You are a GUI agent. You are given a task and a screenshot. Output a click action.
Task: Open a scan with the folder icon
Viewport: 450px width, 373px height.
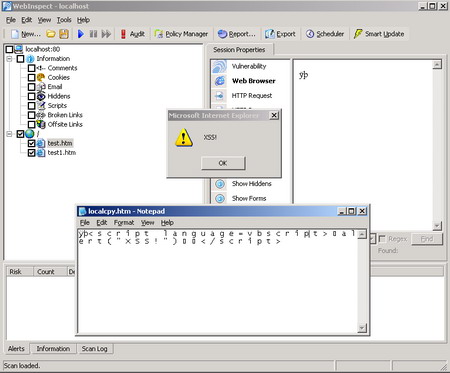[51, 34]
